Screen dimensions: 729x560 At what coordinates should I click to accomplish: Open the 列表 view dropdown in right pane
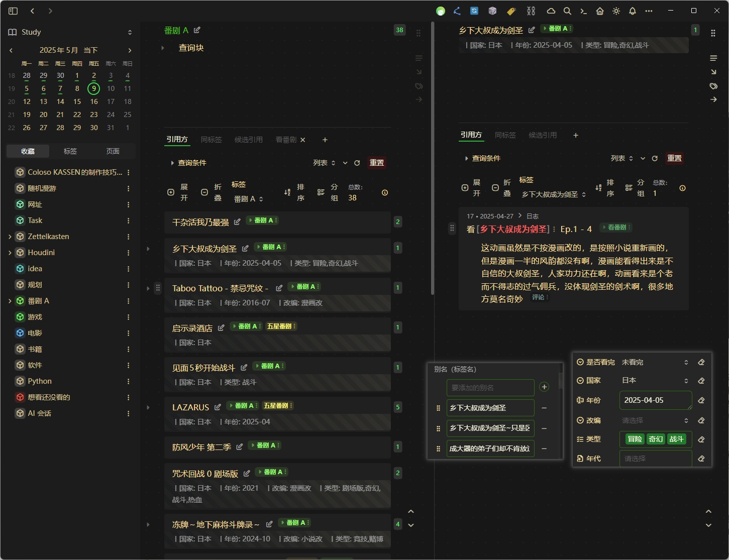pyautogui.click(x=621, y=158)
